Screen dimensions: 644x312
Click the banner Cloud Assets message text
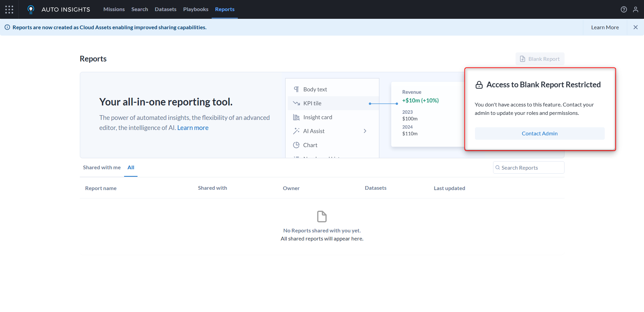pos(109,27)
